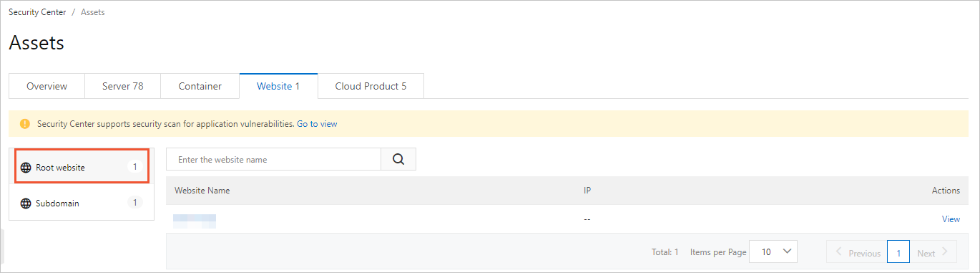Click the Next page arrow icon

(944, 252)
